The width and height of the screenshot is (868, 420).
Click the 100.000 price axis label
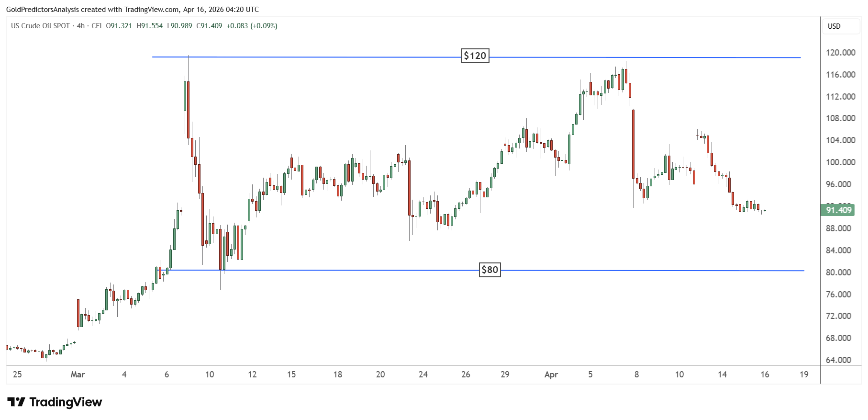point(840,162)
